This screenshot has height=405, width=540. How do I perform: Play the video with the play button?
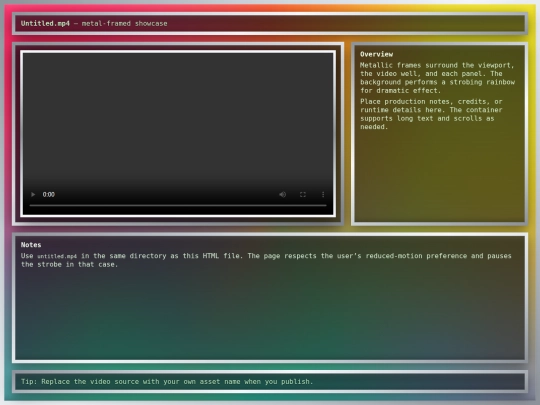[33, 195]
